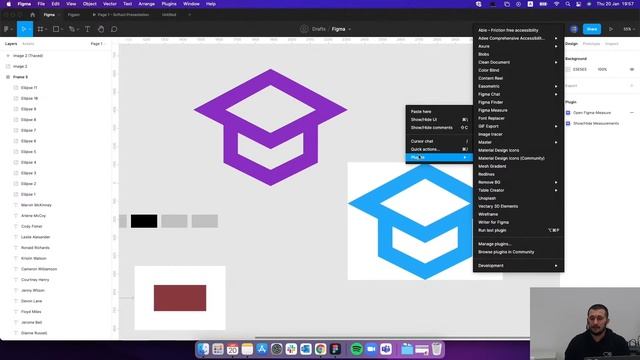Click the Show/Hide Measurements plugin icon
The height and width of the screenshot is (360, 640).
pyautogui.click(x=568, y=123)
